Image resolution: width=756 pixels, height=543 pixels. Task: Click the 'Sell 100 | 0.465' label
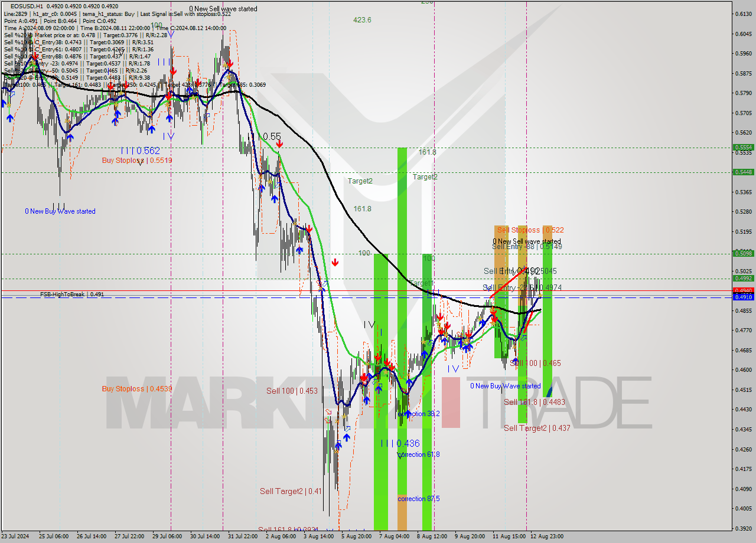click(535, 364)
